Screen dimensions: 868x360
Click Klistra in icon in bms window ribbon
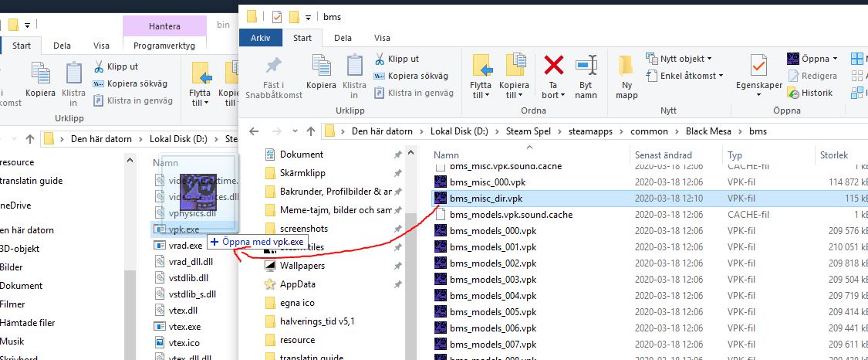pyautogui.click(x=354, y=66)
